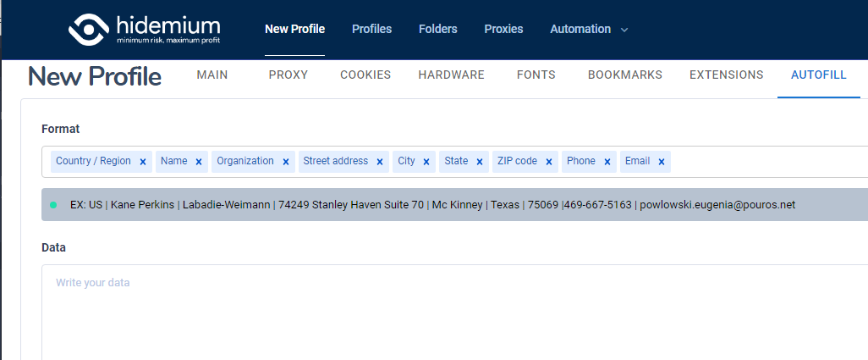The width and height of the screenshot is (868, 360).
Task: Switch to the HARDWARE tab
Action: coord(451,75)
